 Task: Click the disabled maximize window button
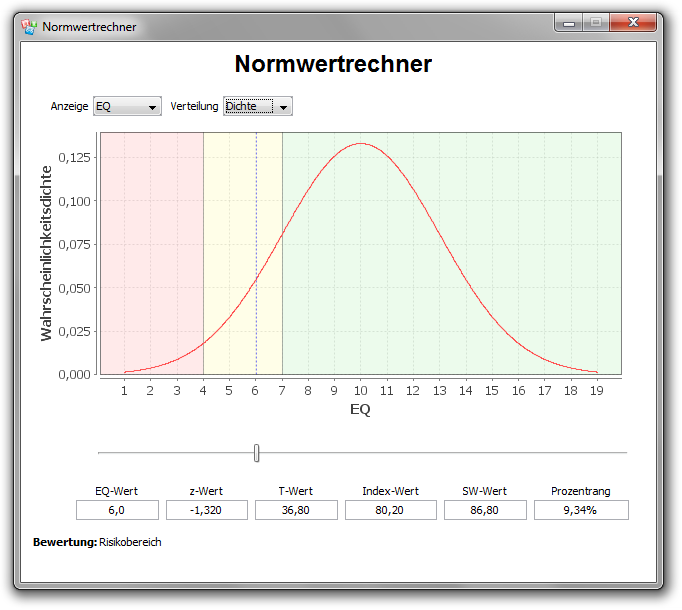[x=595, y=23]
